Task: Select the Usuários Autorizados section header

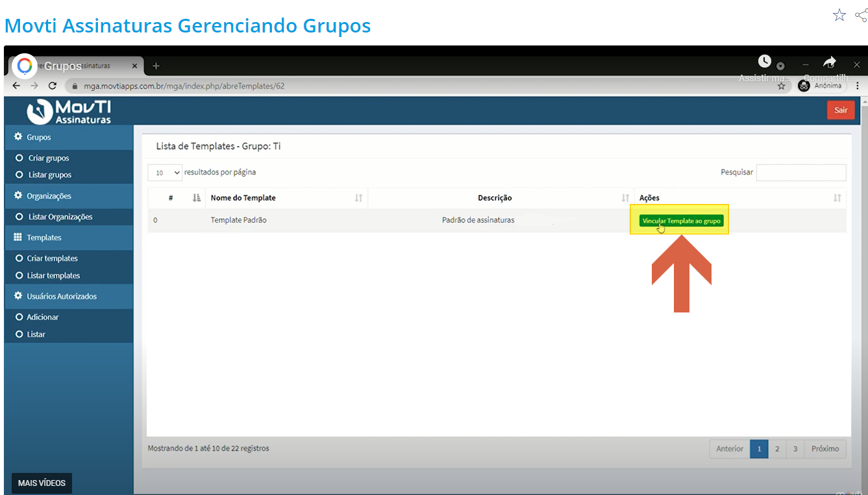Action: pyautogui.click(x=68, y=296)
